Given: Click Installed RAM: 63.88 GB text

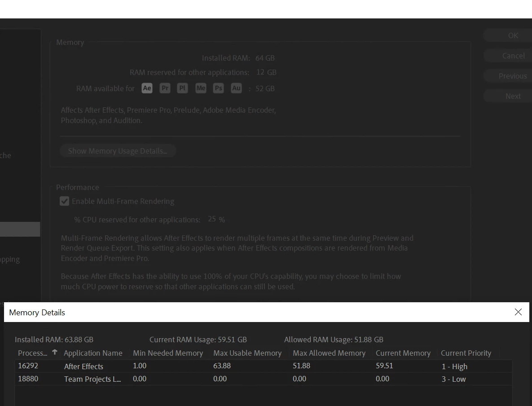Looking at the screenshot, I should click(54, 340).
